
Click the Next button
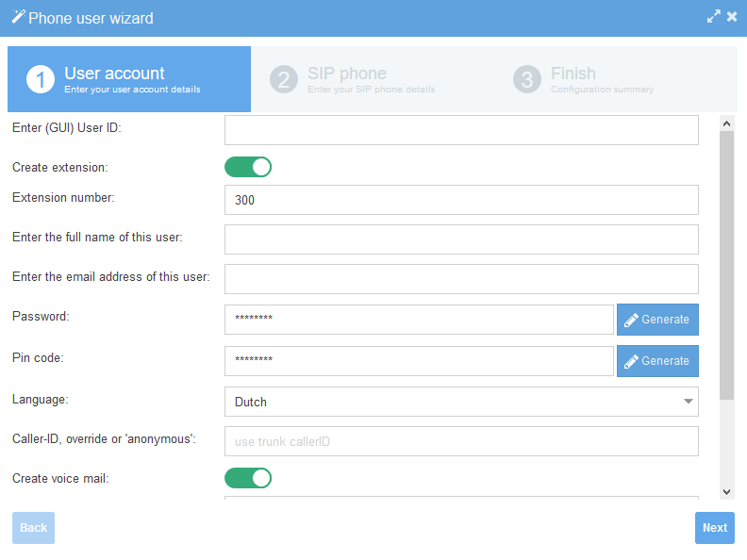click(x=715, y=528)
